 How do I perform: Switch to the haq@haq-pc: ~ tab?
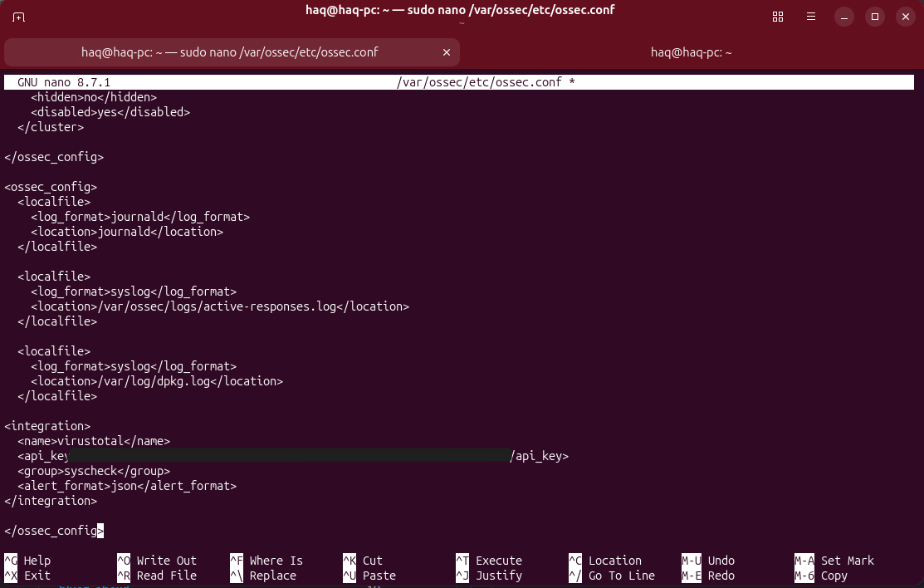[691, 52]
